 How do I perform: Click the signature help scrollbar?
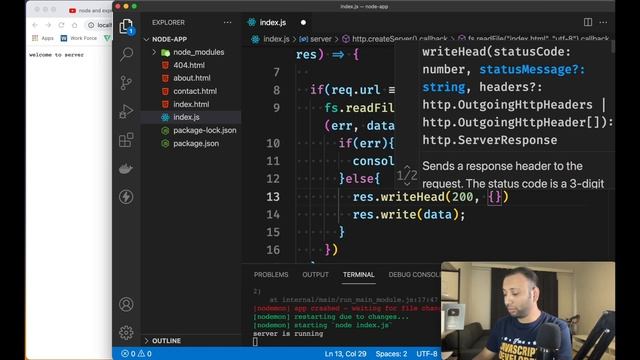(x=613, y=47)
